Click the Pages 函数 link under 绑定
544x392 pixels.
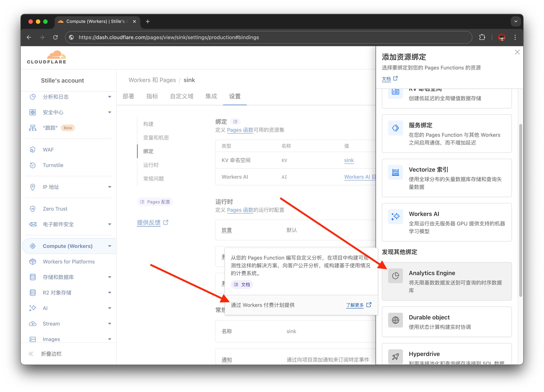click(240, 130)
